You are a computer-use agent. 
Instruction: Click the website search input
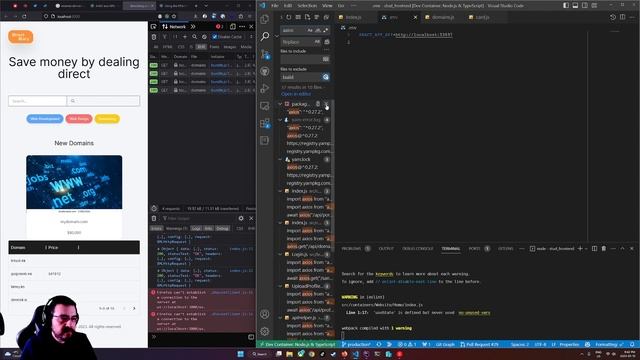click(38, 101)
